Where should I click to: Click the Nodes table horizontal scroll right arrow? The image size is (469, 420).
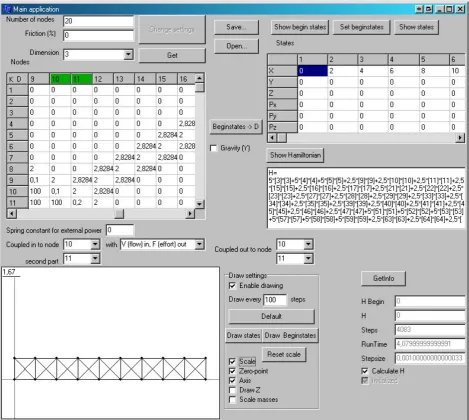pyautogui.click(x=190, y=213)
